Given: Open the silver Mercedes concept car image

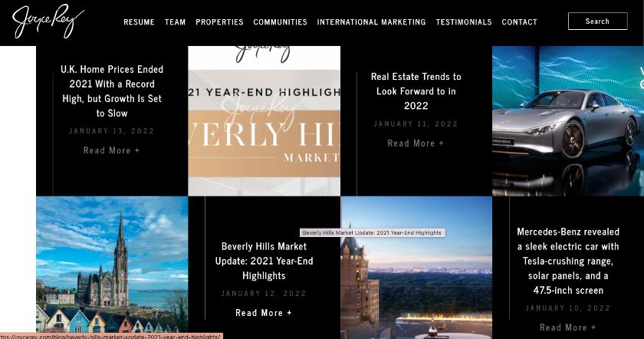Looking at the screenshot, I should click(568, 121).
